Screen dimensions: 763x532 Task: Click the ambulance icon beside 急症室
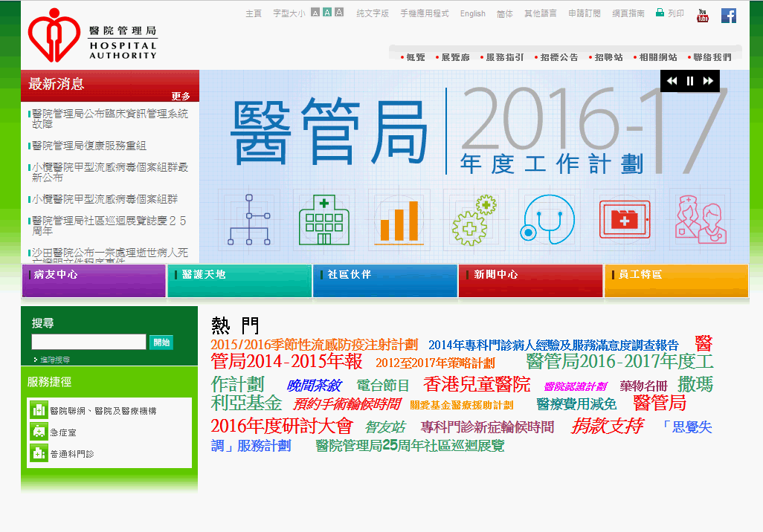pos(39,432)
